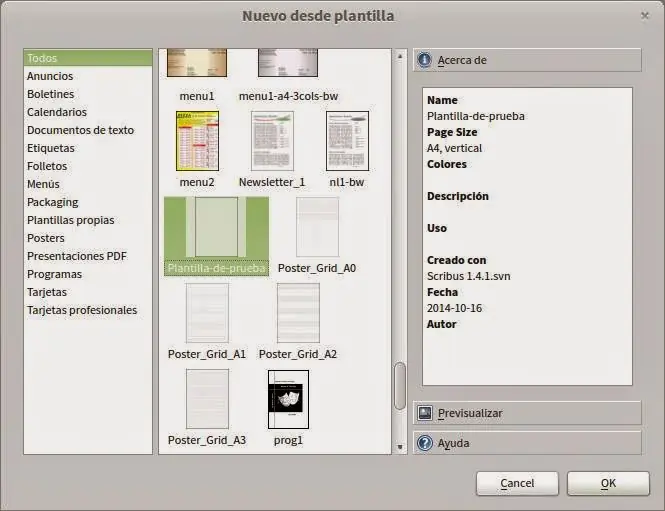Click the template list scrollbar handle
The height and width of the screenshot is (511, 665).
400,386
